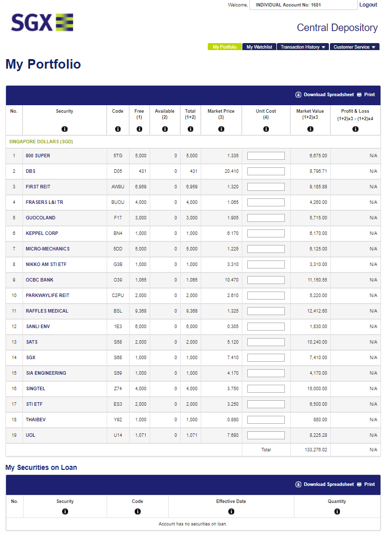Viewport: 392px width, 537px height.
Task: Click market value 12,412.60 for Raffles Medical
Action: (317, 311)
